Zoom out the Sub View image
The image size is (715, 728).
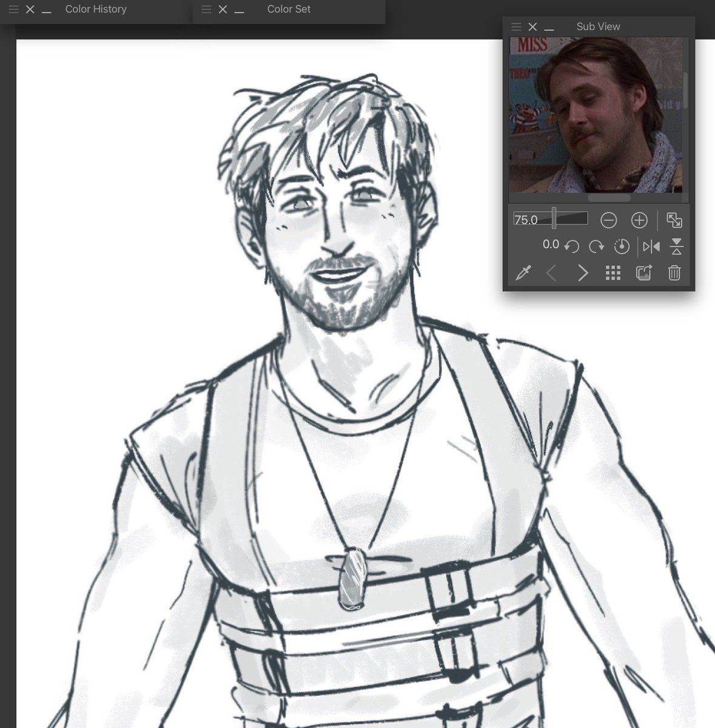(608, 220)
